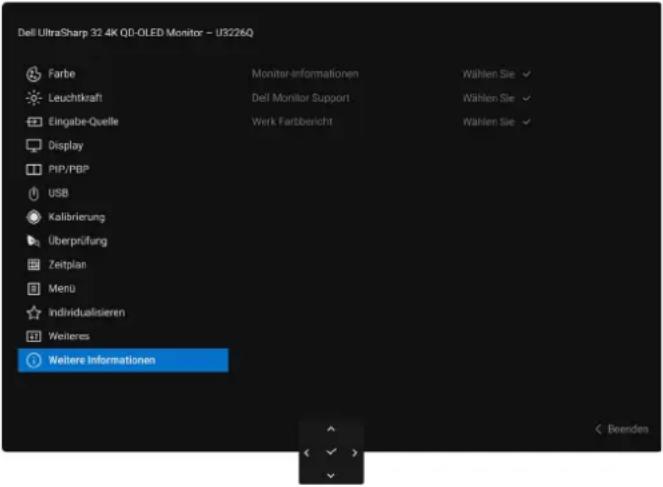Screen dimensions: 663x487
Task: Open the Überprüfung menu
Action: pos(78,241)
